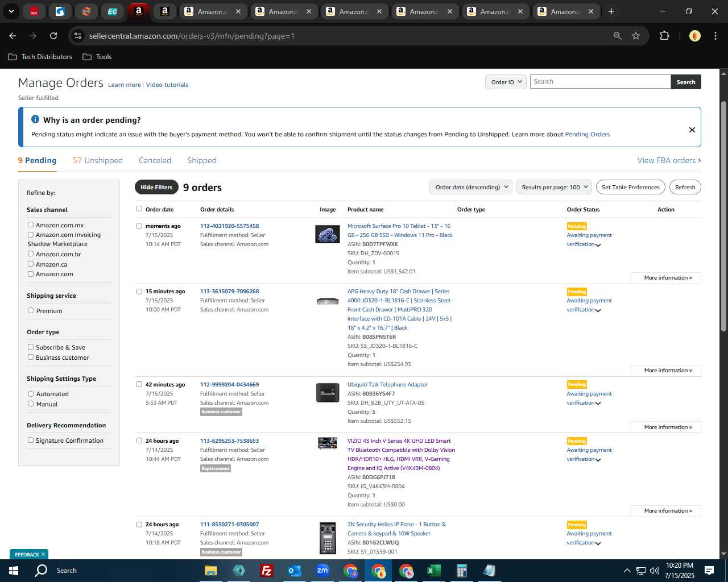This screenshot has width=728, height=582.
Task: Check the Amazon.com.br sales channel
Action: [31, 253]
